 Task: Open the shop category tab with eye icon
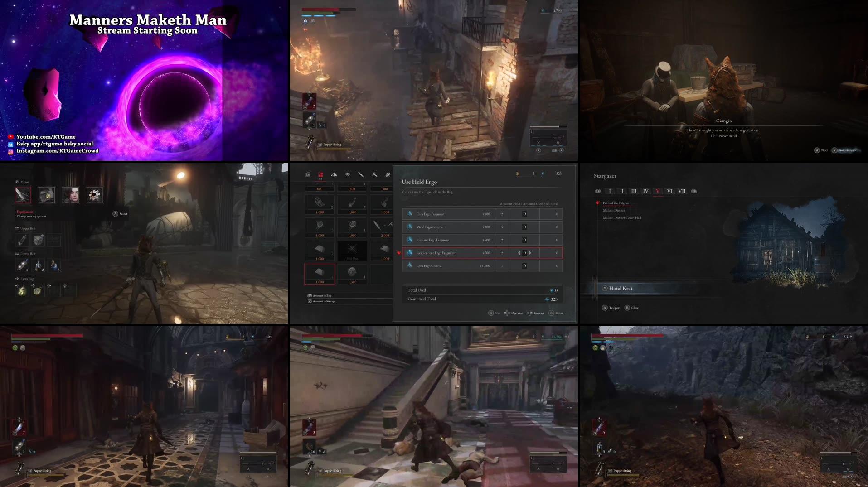[x=348, y=174]
